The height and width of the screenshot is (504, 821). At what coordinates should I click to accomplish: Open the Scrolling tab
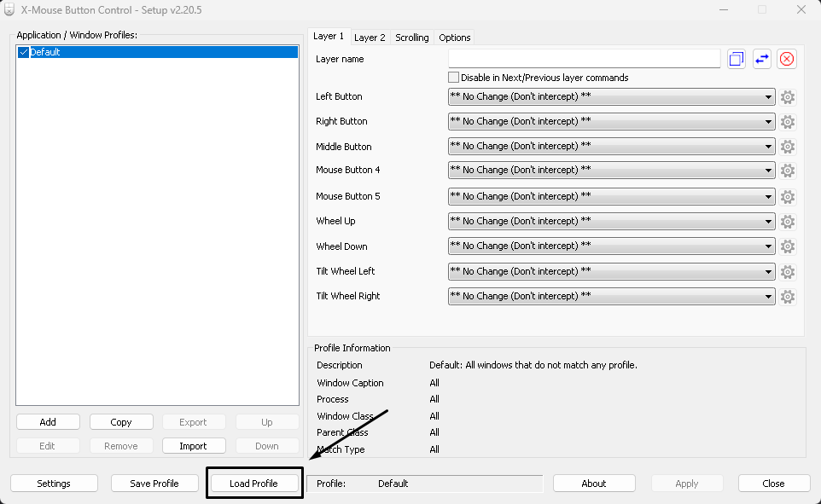(x=412, y=38)
